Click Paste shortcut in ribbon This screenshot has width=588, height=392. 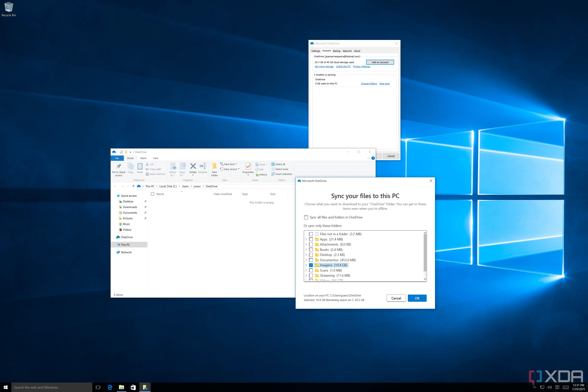click(155, 174)
